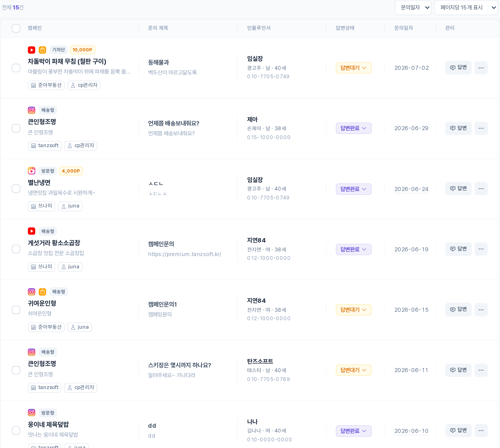
Task: Click the 준아부동산 tag on 차돌박이 campaign
Action: (46, 85)
